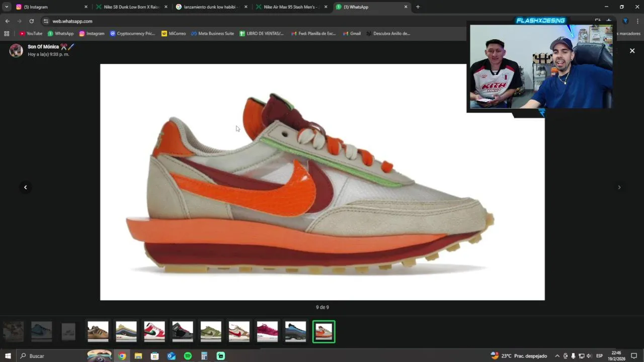
Task: Open Outlook from the taskbar
Action: (x=171, y=356)
